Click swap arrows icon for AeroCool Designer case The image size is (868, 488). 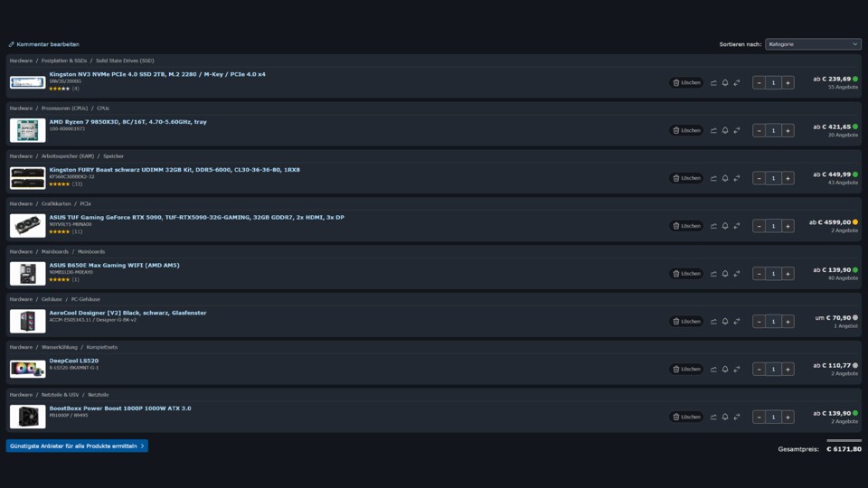[x=737, y=322]
